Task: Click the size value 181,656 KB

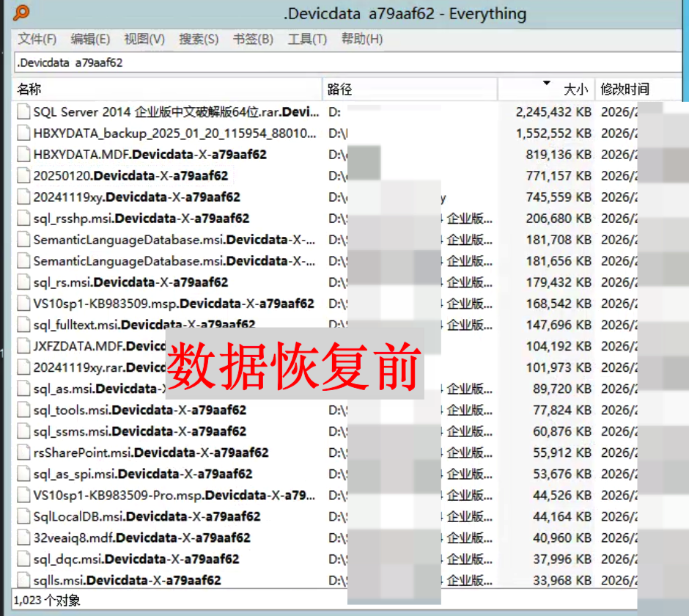Action: [559, 261]
